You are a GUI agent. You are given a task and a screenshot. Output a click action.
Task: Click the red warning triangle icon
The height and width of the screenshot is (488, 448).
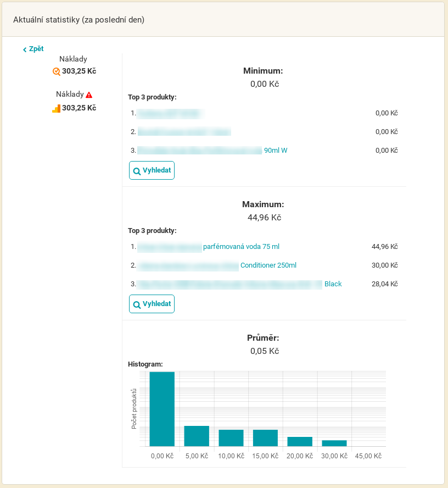(x=89, y=95)
